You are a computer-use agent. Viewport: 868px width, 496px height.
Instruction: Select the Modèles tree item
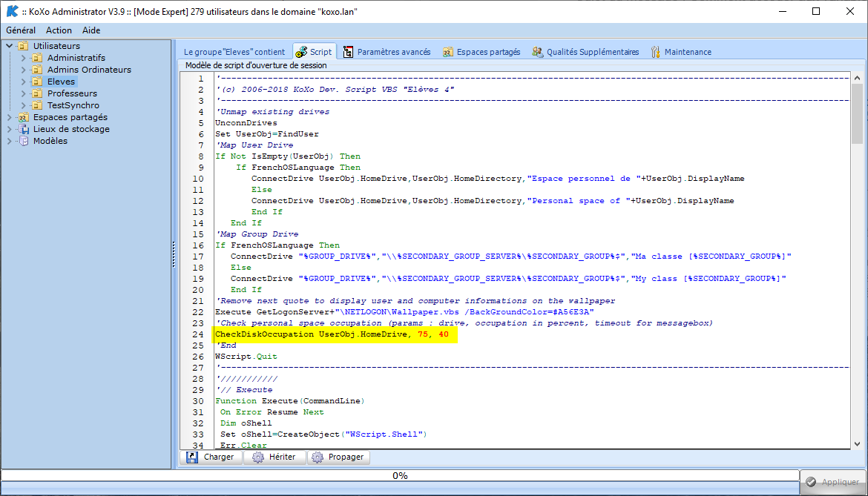(x=50, y=141)
